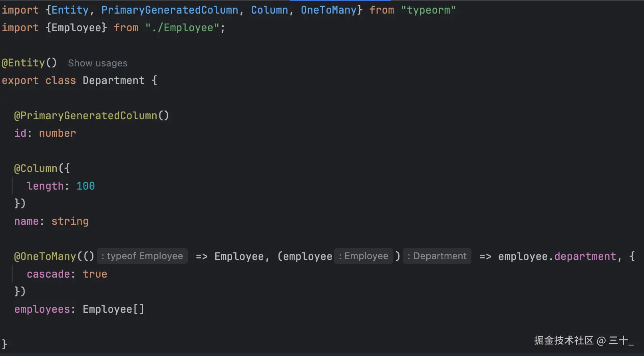Click the Department class name
The image size is (644, 356).
click(x=113, y=80)
